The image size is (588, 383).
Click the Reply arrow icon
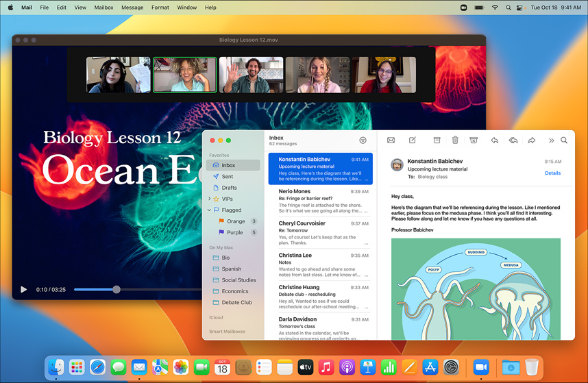point(494,140)
